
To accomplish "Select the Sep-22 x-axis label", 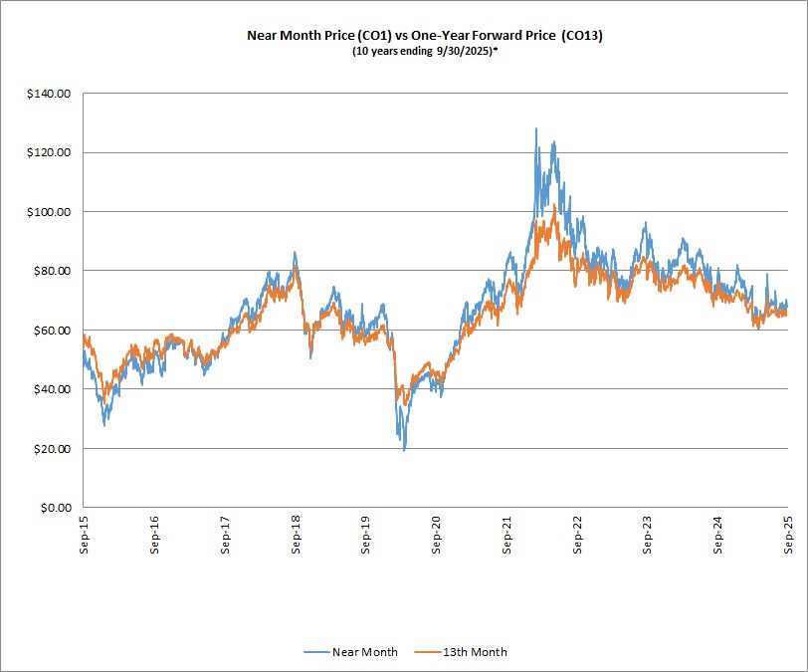I will tap(576, 535).
